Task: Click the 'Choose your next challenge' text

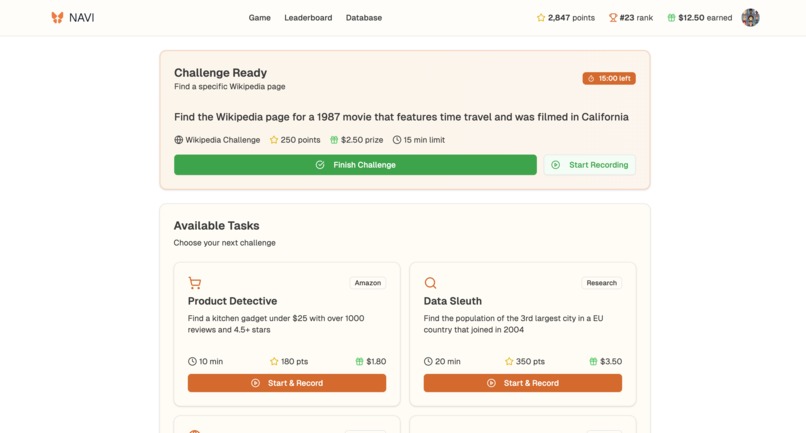Action: coord(225,243)
